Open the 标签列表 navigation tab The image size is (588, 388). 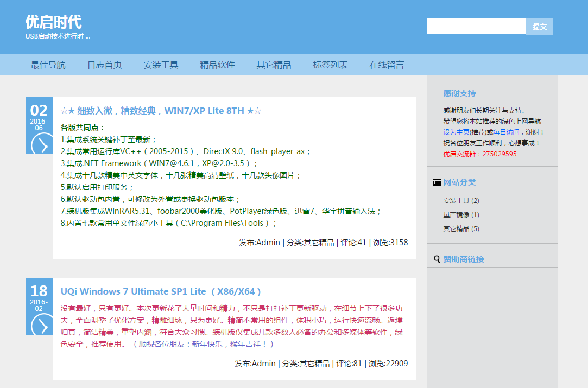[330, 65]
